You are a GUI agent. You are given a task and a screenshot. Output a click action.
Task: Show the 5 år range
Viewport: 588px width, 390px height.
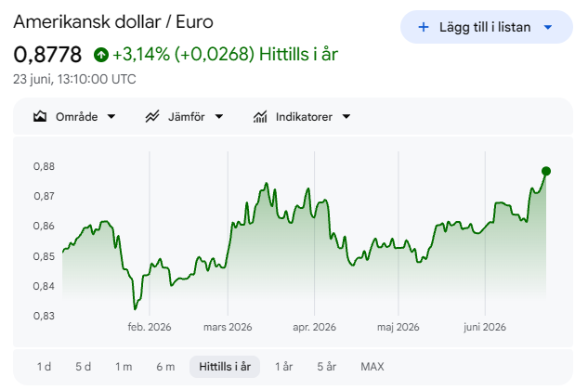[326, 367]
